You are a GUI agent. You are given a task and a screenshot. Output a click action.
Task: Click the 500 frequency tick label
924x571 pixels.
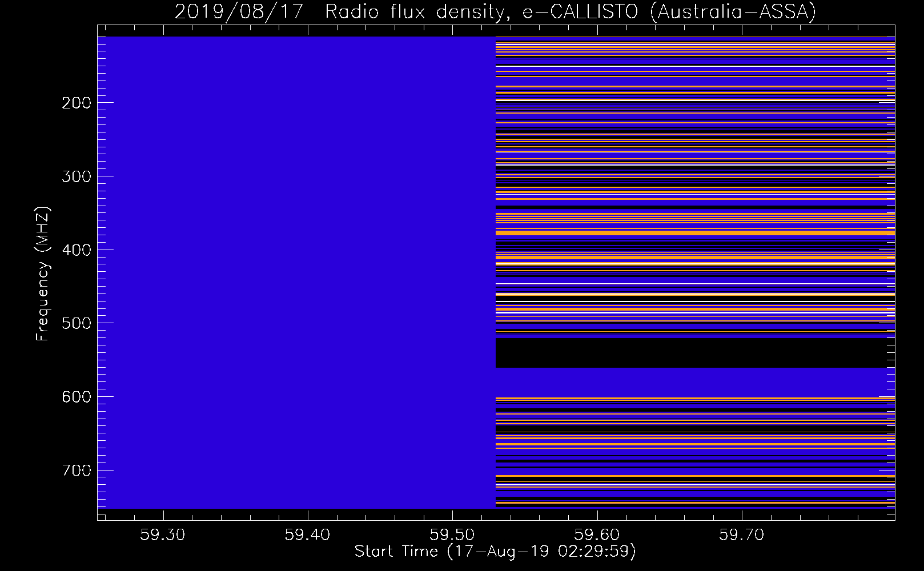76,323
